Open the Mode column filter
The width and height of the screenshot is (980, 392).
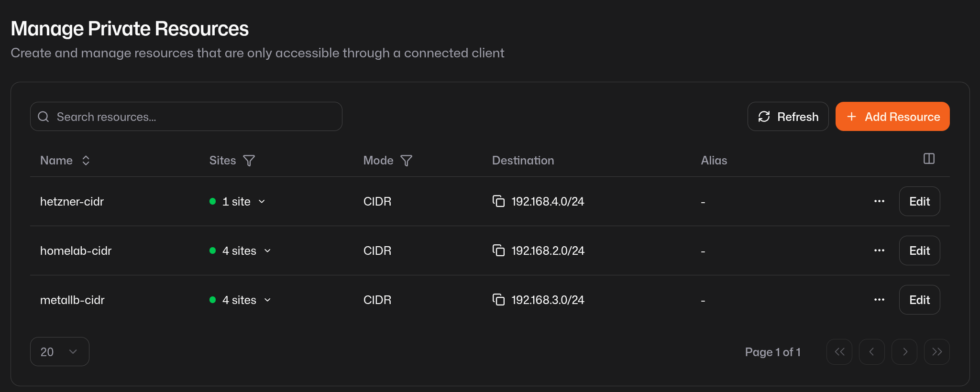[x=406, y=161]
